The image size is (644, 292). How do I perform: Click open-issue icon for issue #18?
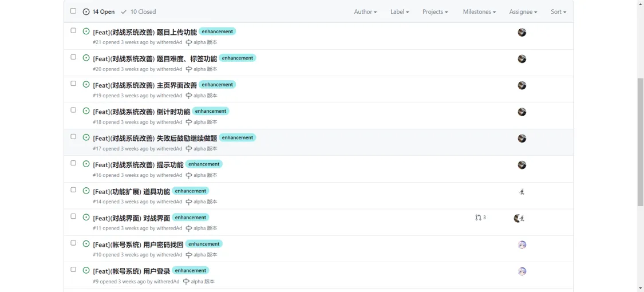point(86,111)
